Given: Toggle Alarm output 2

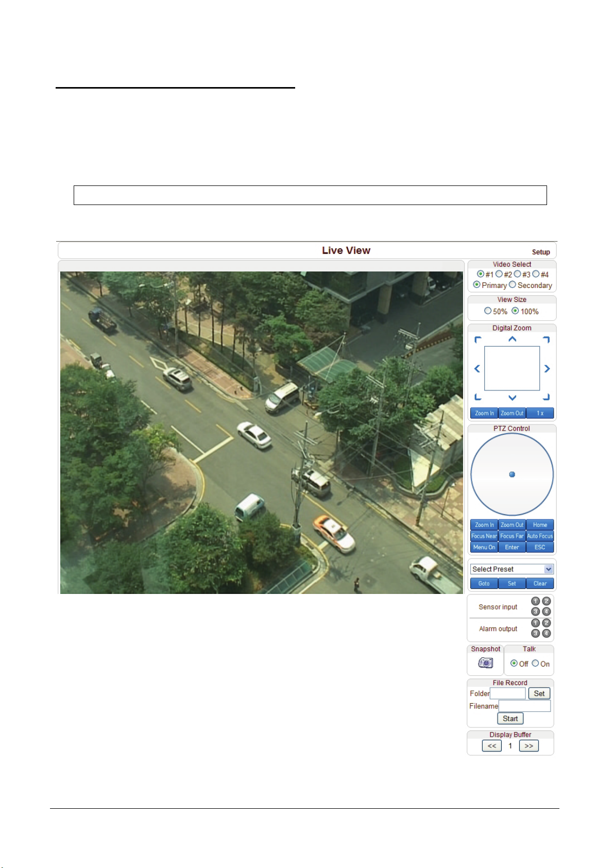Looking at the screenshot, I should (547, 623).
